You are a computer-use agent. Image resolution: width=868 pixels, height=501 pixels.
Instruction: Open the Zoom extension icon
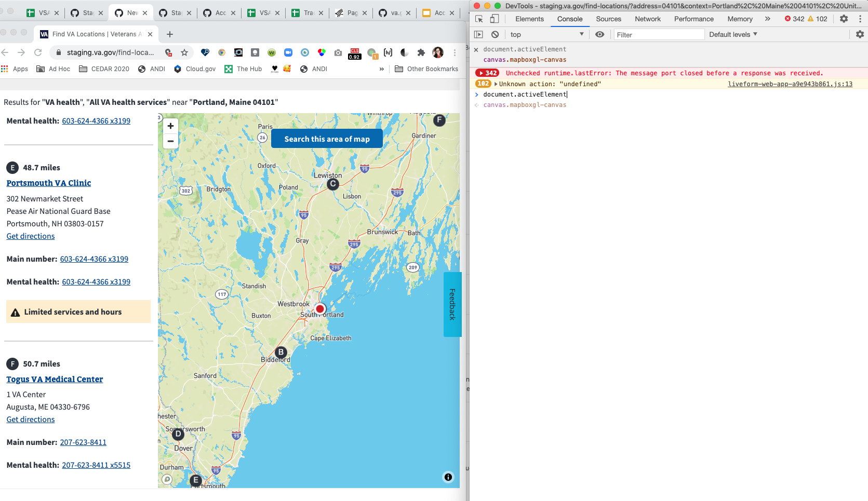[288, 52]
